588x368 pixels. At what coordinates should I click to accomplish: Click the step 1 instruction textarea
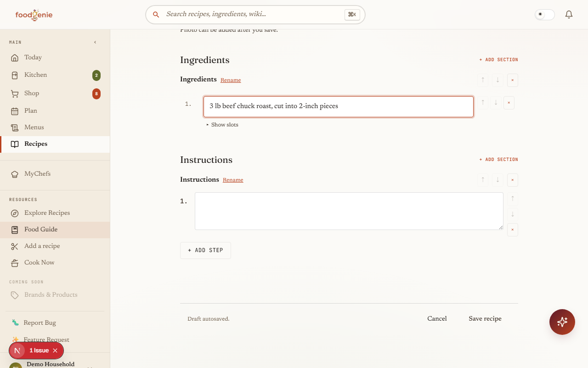pyautogui.click(x=349, y=211)
